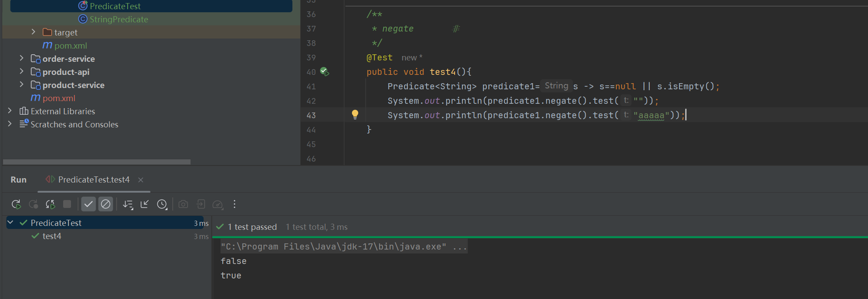Select the product-api module

pos(66,72)
